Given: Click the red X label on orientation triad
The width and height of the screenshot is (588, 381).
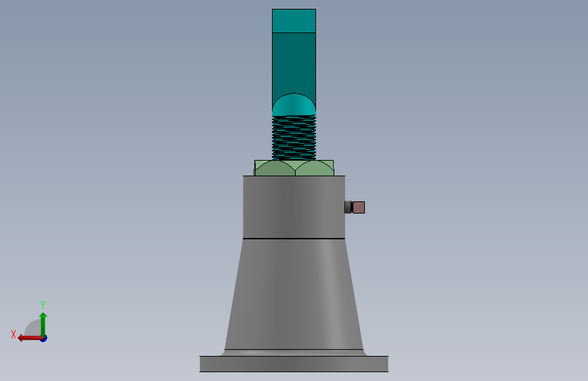Looking at the screenshot, I should (x=14, y=334).
